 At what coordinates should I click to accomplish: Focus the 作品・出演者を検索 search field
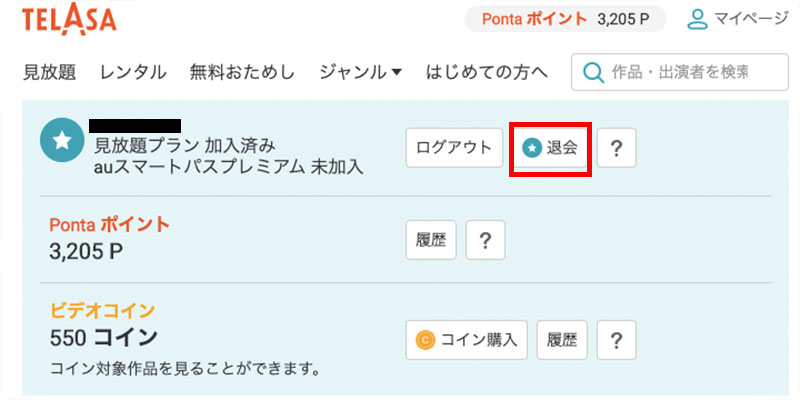pos(690,72)
